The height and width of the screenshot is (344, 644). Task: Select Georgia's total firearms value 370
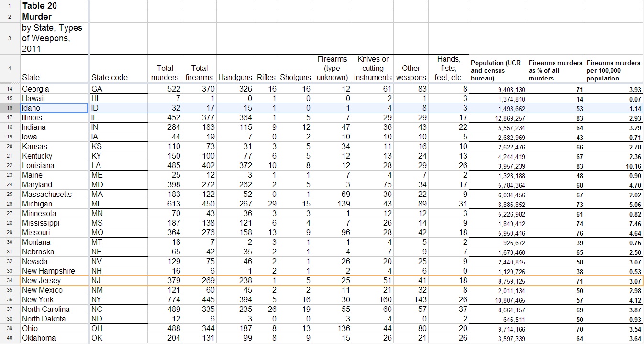[x=199, y=89]
